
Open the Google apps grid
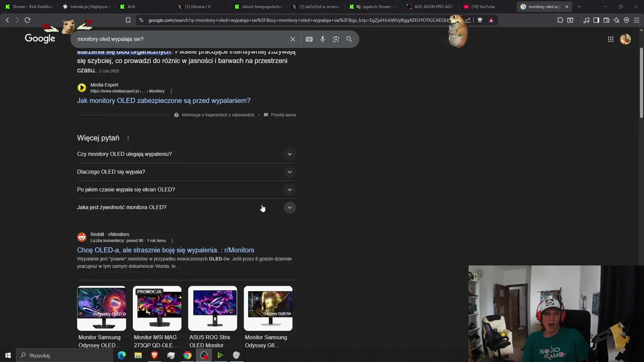coord(610,39)
